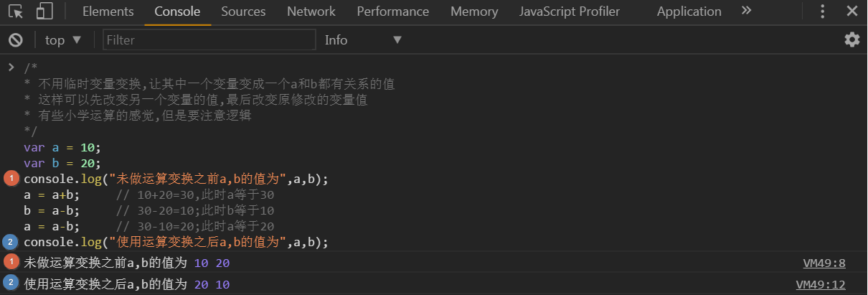The image size is (868, 295).
Task: Clear console with the ban icon
Action: [16, 40]
